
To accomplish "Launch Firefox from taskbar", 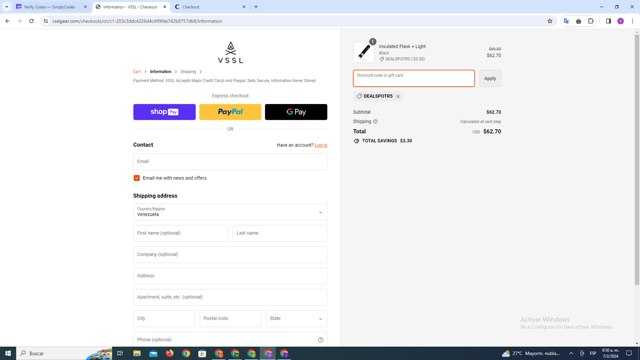I will pos(169,353).
